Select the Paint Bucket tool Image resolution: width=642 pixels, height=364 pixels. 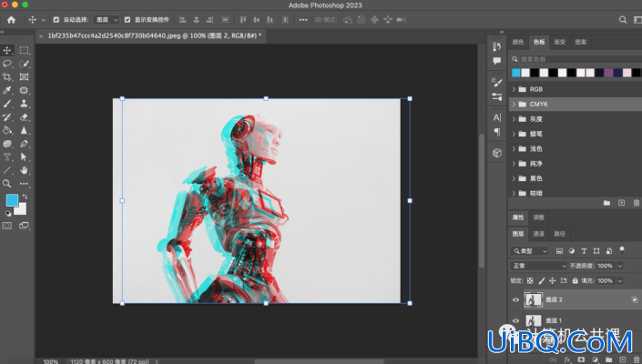(7, 130)
